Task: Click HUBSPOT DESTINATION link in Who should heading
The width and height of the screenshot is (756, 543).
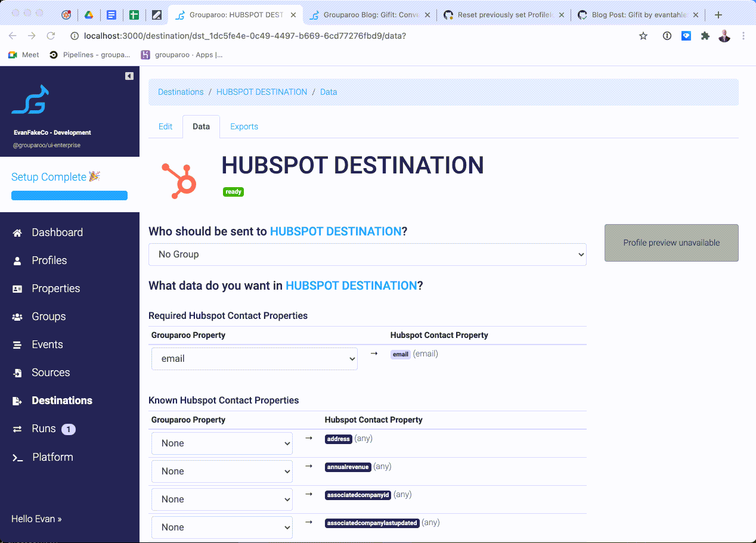Action: click(336, 231)
